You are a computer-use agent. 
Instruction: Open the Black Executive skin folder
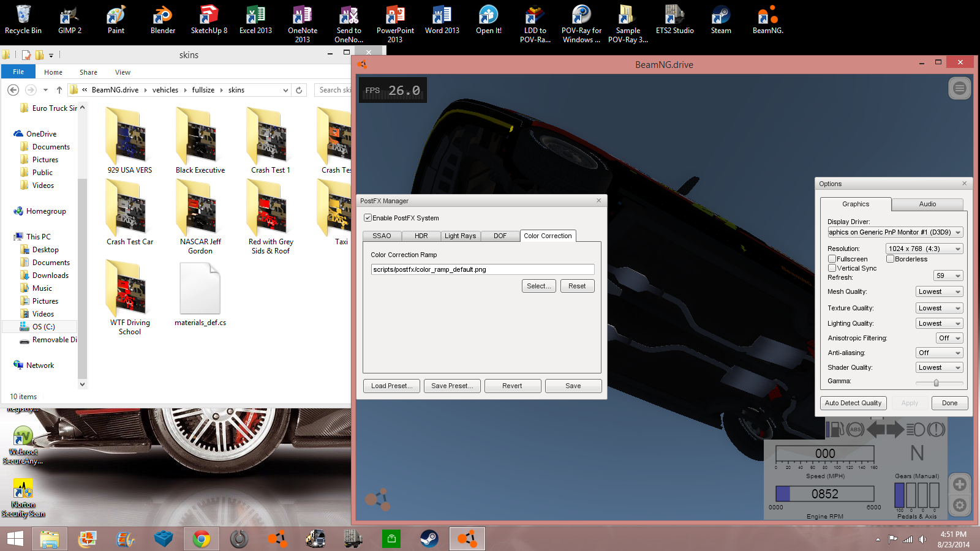tap(200, 141)
